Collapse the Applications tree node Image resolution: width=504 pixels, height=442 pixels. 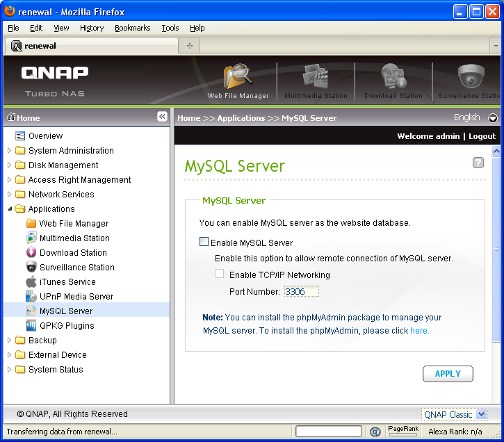(x=10, y=208)
